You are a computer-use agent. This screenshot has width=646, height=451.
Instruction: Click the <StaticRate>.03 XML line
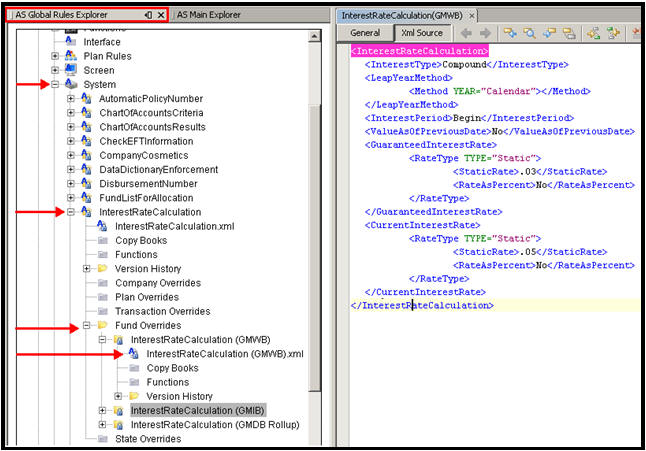[530, 171]
